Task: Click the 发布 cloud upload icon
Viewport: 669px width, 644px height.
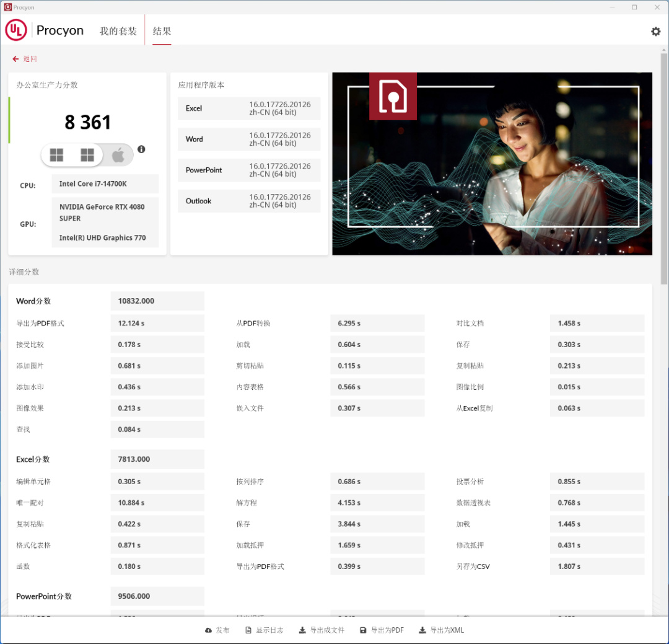Action: pos(208,630)
